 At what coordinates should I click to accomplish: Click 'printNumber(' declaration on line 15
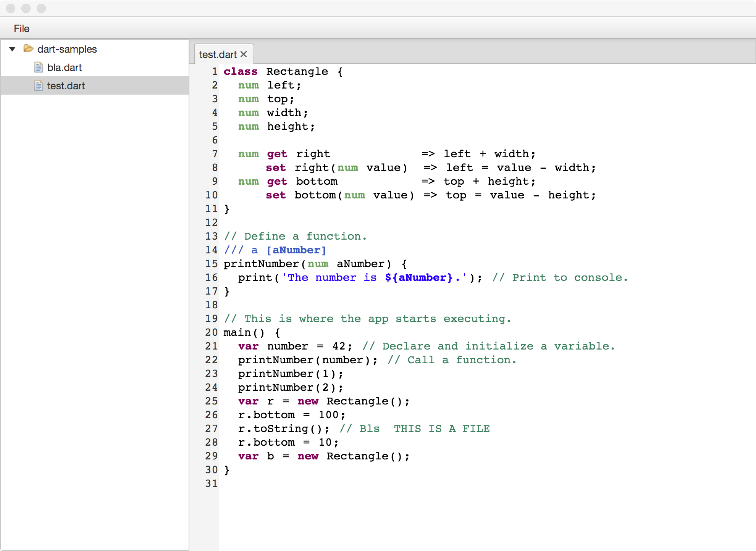click(265, 264)
